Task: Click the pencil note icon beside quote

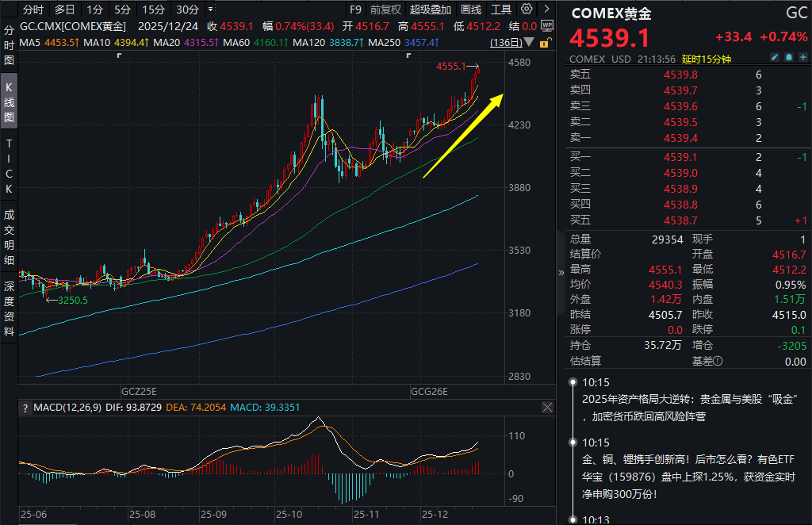Action: click(x=775, y=59)
